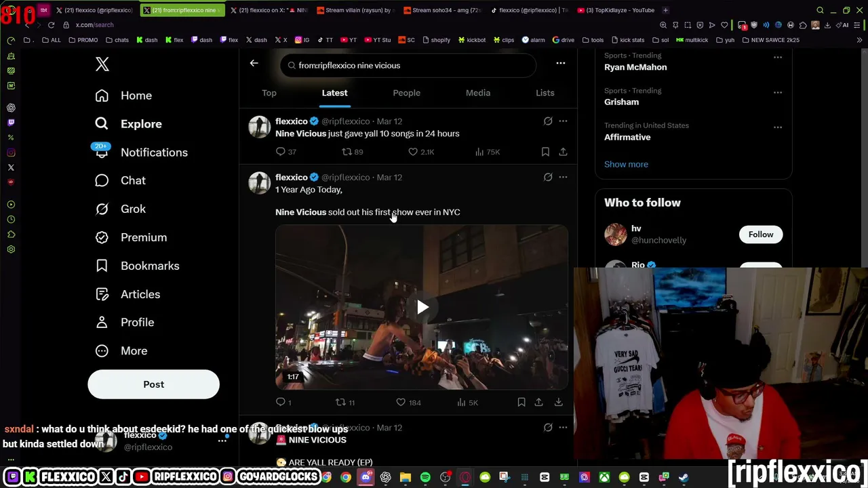Reload the page with browser refresh button
Viewport: 868px width, 488px height.
point(51,25)
